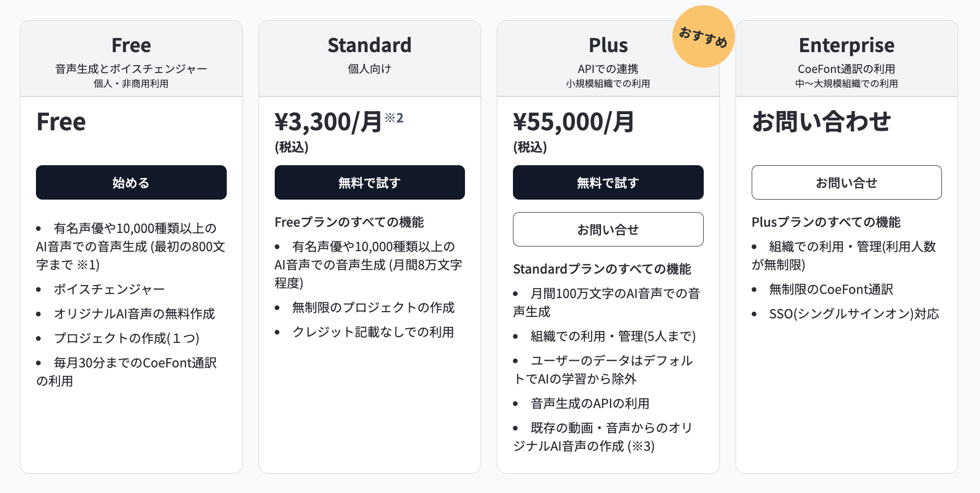Click お問い合せ button in Enterprise plan

847,182
